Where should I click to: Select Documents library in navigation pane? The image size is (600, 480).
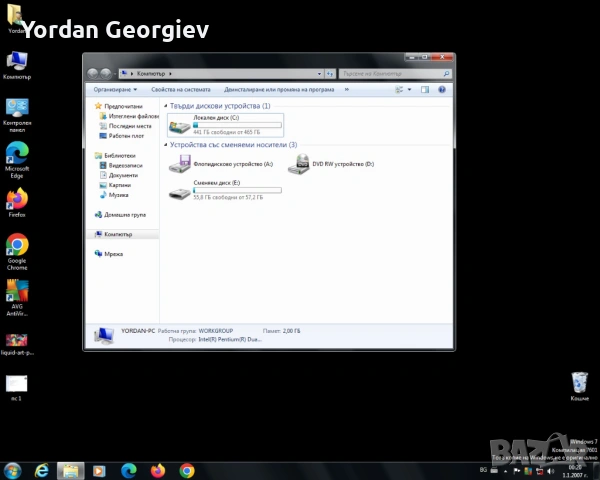[x=123, y=175]
